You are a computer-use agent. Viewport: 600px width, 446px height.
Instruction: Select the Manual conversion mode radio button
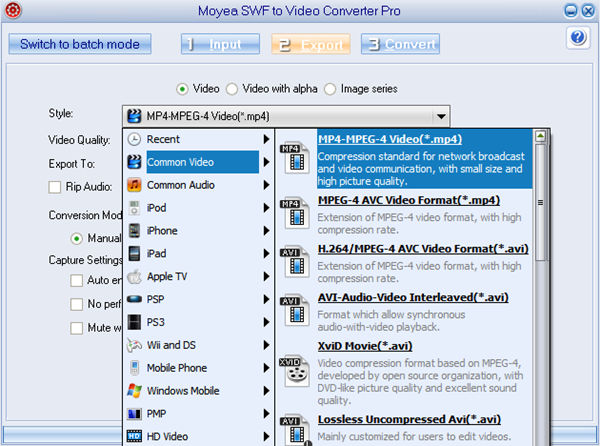coord(77,239)
